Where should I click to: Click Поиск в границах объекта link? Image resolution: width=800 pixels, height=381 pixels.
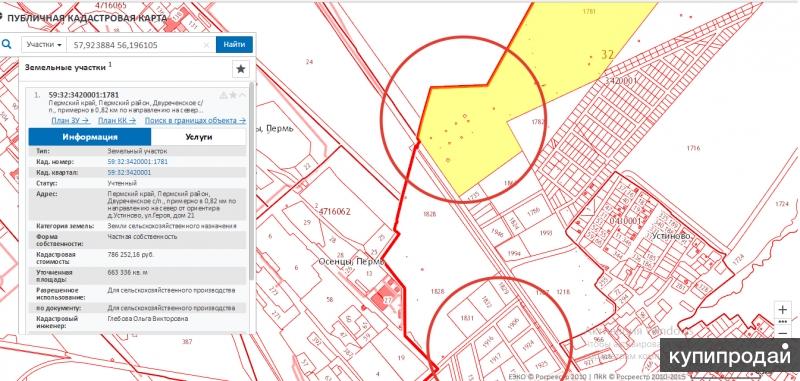click(x=195, y=120)
